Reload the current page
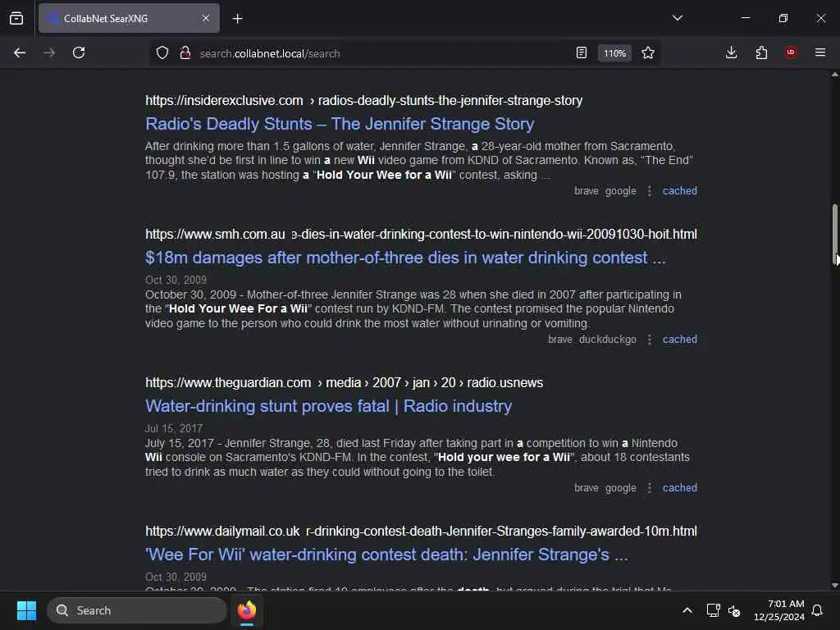The width and height of the screenshot is (840, 630). click(x=79, y=52)
